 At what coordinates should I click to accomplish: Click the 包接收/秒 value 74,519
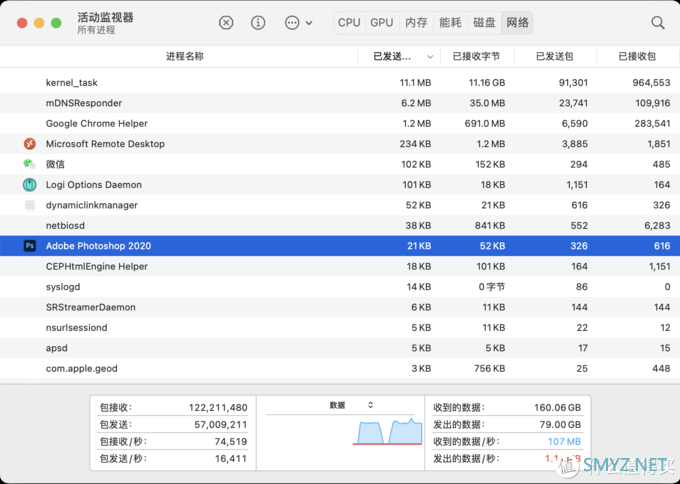click(231, 441)
